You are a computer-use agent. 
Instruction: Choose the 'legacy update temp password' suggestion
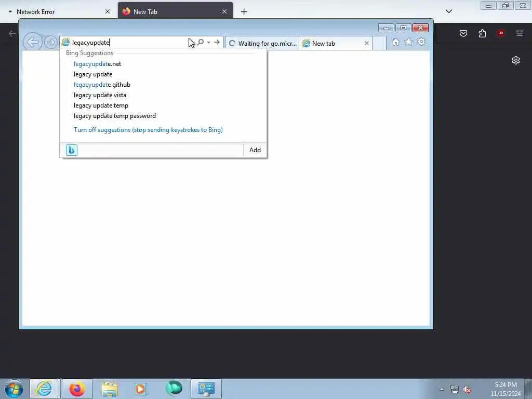(x=115, y=116)
